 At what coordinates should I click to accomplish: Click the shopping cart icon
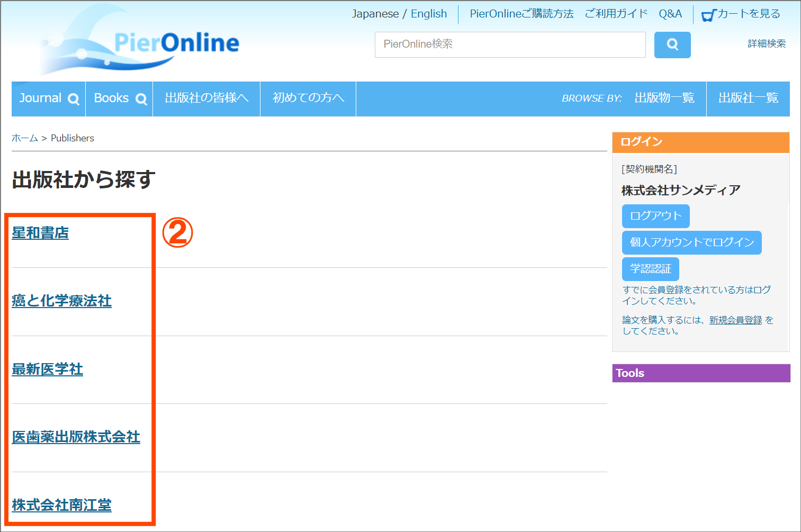(x=708, y=15)
